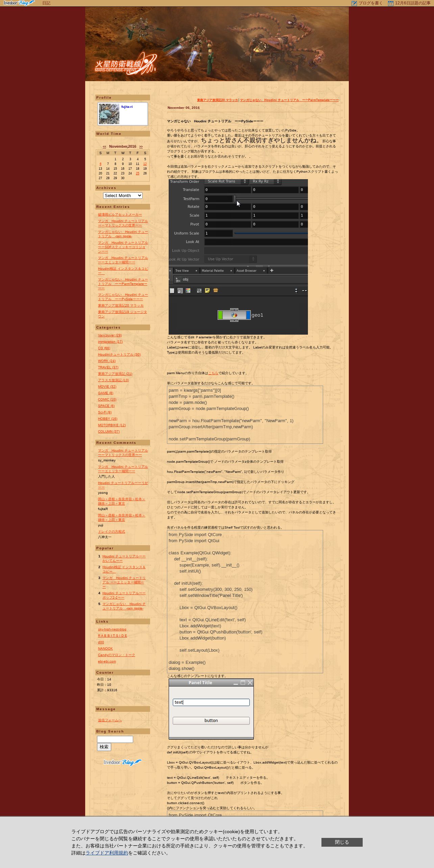This screenshot has height=868, width=434.
Task: Click the 日記 item in top bar
Action: pos(46,3)
